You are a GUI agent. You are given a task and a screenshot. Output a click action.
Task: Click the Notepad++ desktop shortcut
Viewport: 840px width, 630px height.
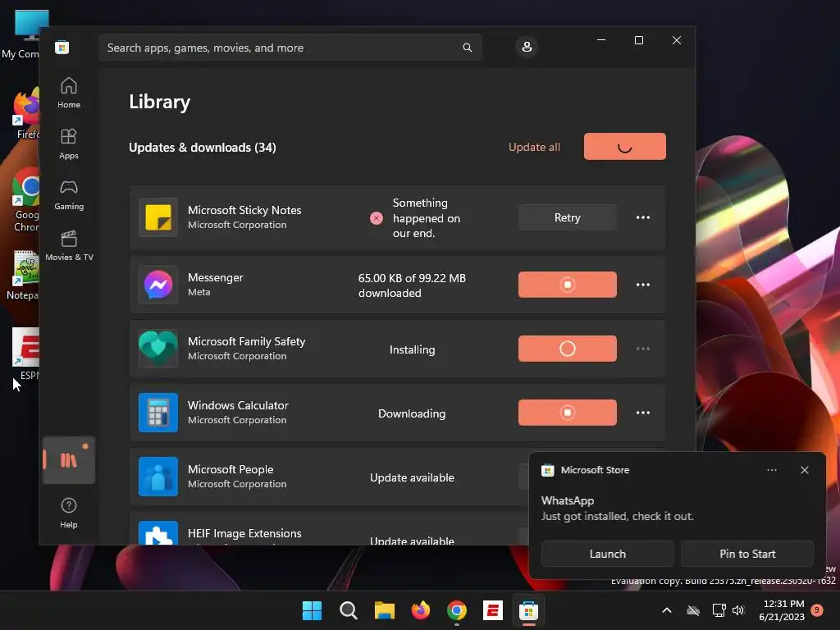click(25, 276)
